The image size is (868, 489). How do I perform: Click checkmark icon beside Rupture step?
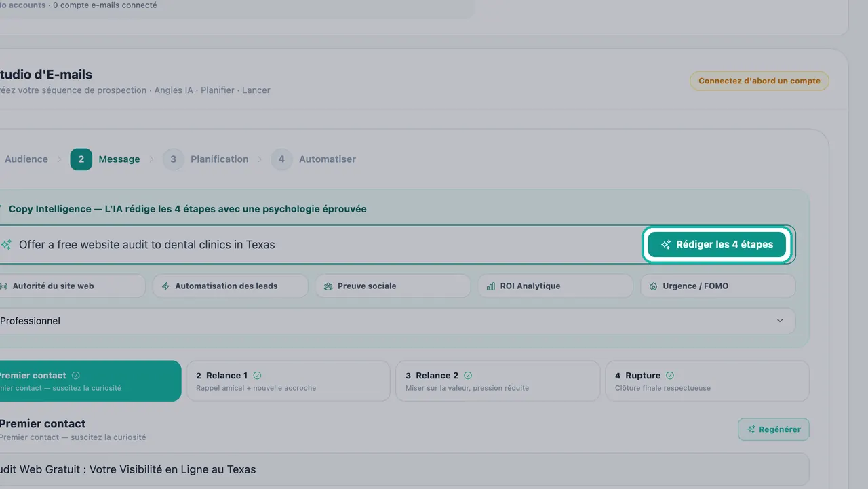pos(670,375)
